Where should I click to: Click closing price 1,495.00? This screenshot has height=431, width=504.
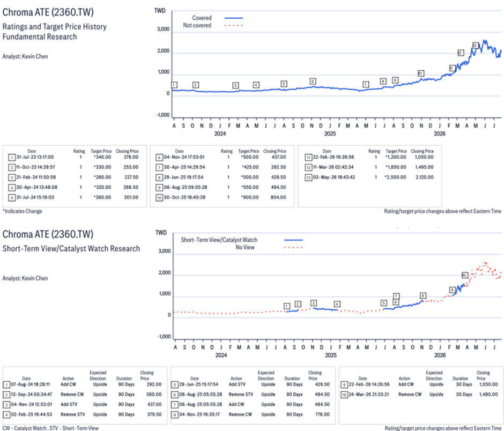tap(424, 167)
